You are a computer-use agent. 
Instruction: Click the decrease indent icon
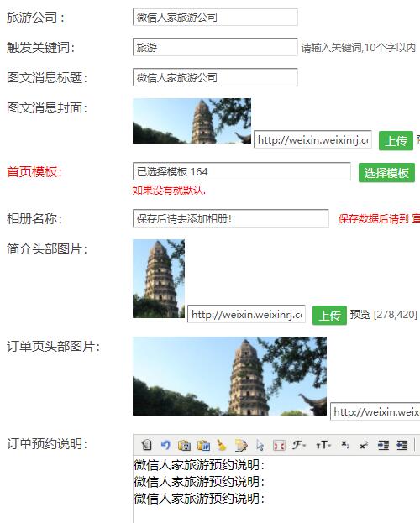pyautogui.click(x=402, y=445)
